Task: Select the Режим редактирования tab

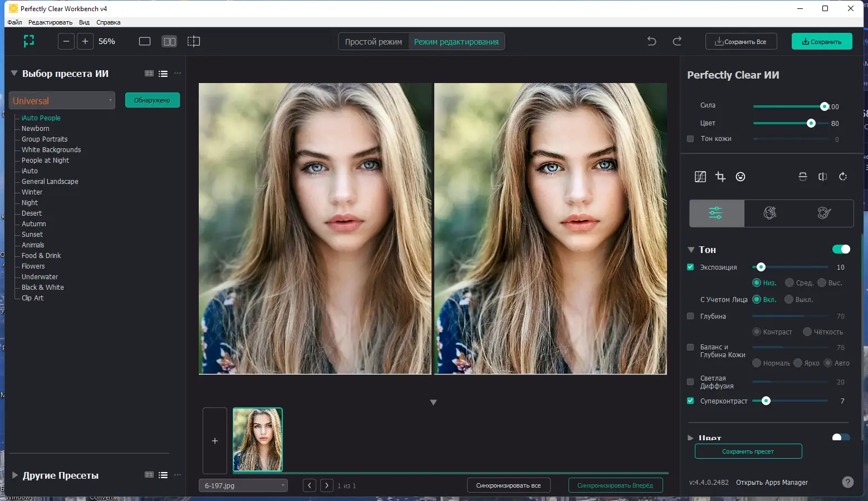Action: pyautogui.click(x=457, y=42)
